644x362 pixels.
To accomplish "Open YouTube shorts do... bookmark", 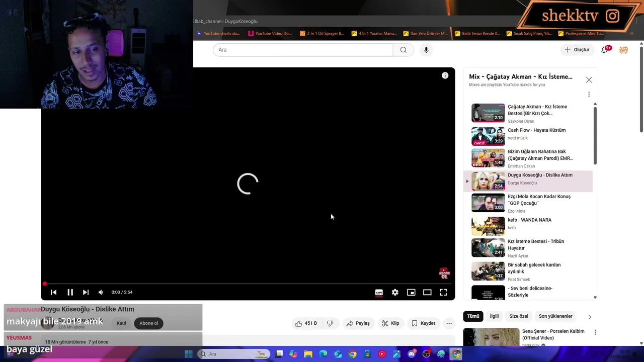I will coord(218,34).
